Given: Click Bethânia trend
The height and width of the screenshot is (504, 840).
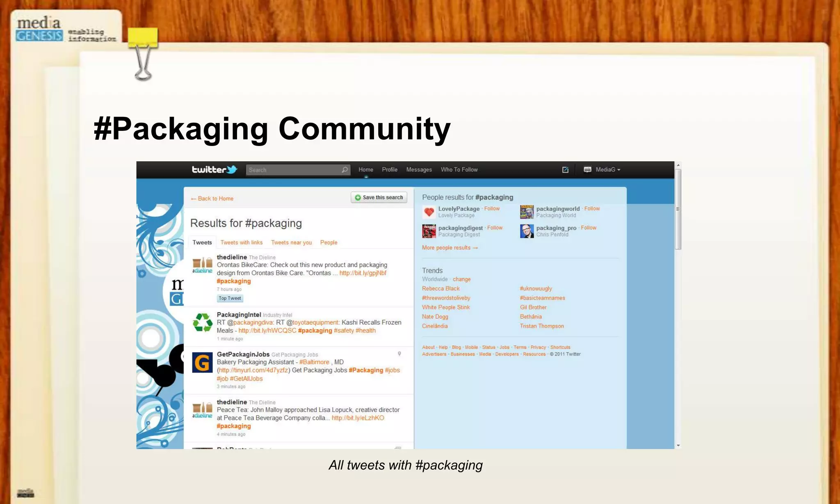Looking at the screenshot, I should coord(531,317).
